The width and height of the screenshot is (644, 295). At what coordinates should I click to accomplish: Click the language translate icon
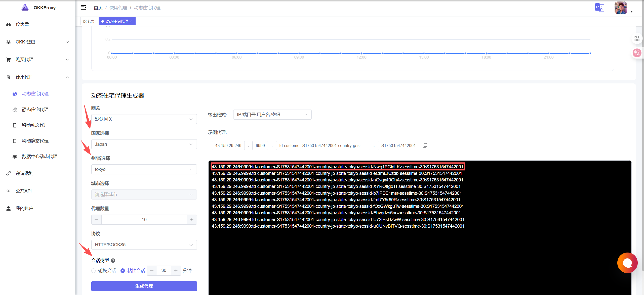599,8
